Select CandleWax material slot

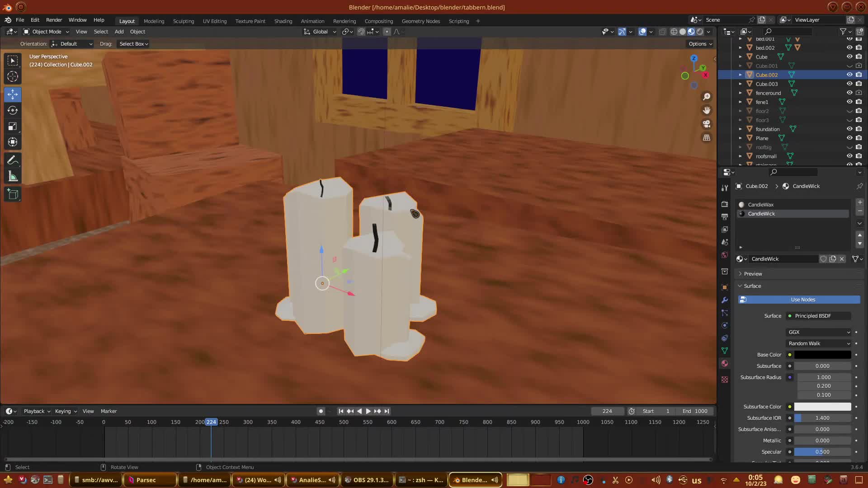760,205
